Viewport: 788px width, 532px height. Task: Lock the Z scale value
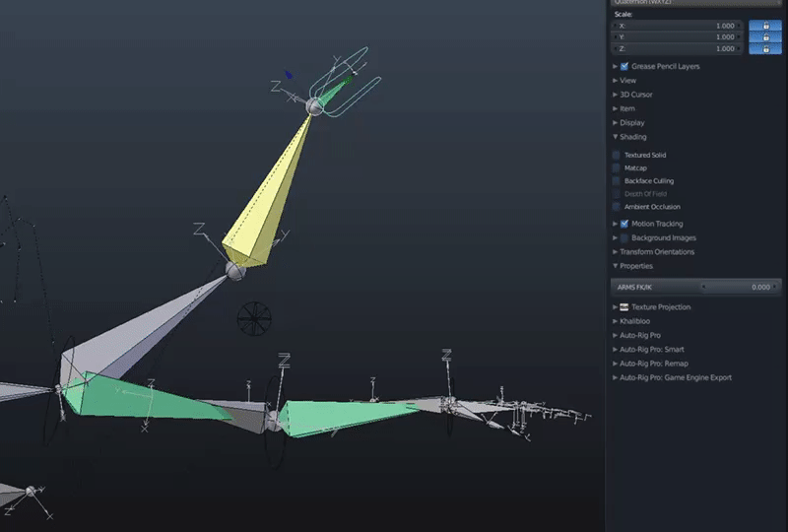pos(765,49)
